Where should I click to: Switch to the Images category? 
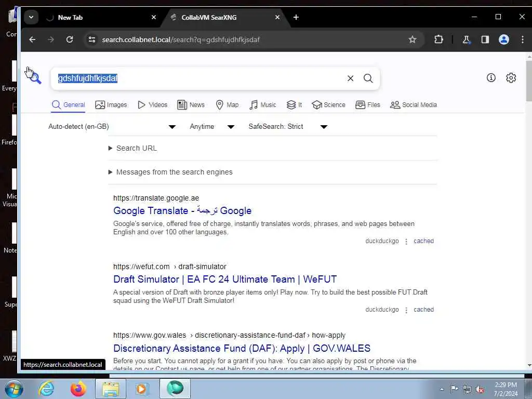[111, 105]
